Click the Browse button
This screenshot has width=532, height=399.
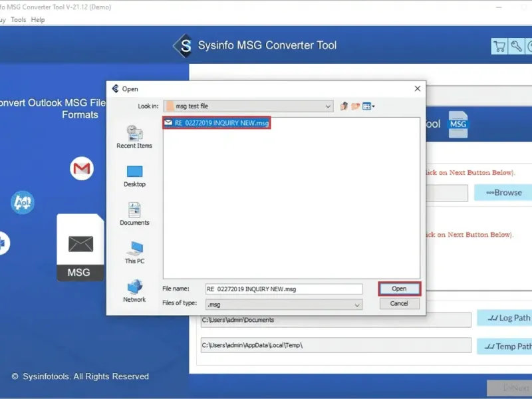tap(503, 193)
